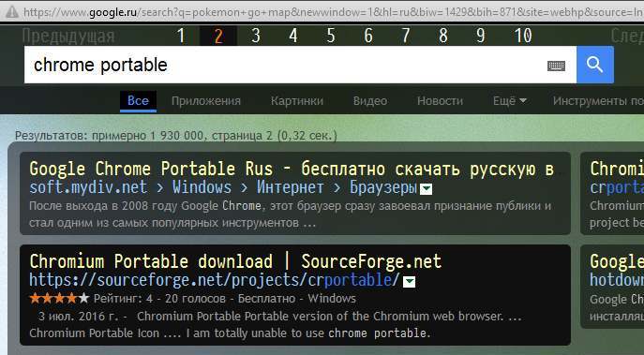Click the warning triangle icon in address bar
This screenshot has height=355, width=644.
pyautogui.click(x=12, y=11)
